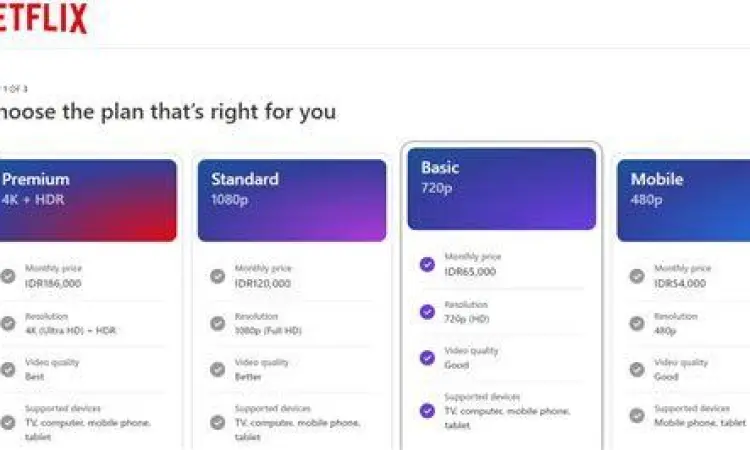Click Mobile plan supported devices checkmark

click(637, 416)
